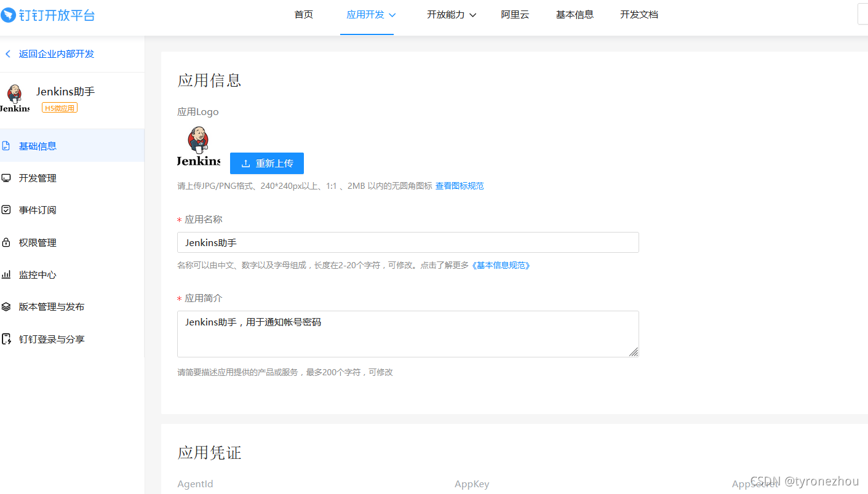The height and width of the screenshot is (494, 868).
Task: Click the upload arrow icon in 重新上传
Action: [245, 164]
